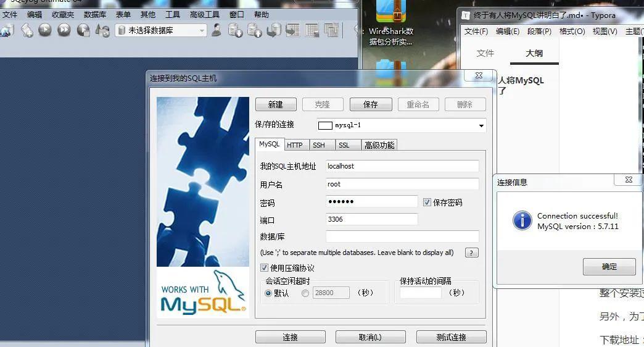Click the ? help button beside databases hint
The height and width of the screenshot is (347, 644).
point(471,253)
